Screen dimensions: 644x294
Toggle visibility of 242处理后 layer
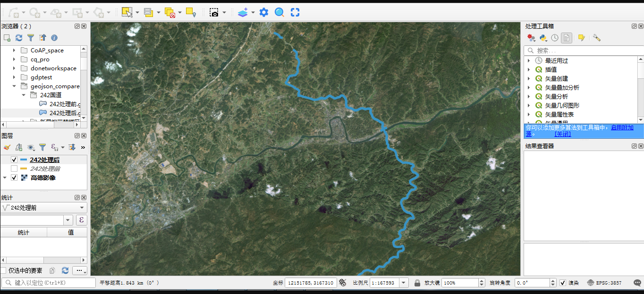click(14, 160)
